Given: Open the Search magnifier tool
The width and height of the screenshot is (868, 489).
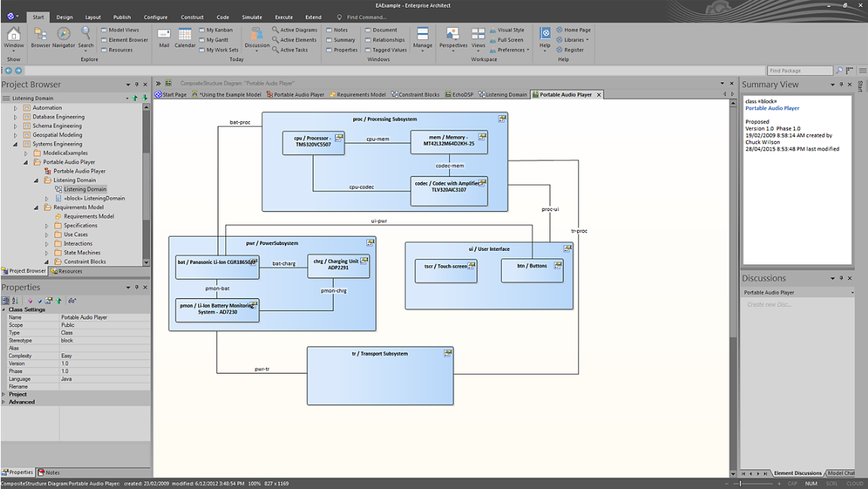Looking at the screenshot, I should click(86, 34).
